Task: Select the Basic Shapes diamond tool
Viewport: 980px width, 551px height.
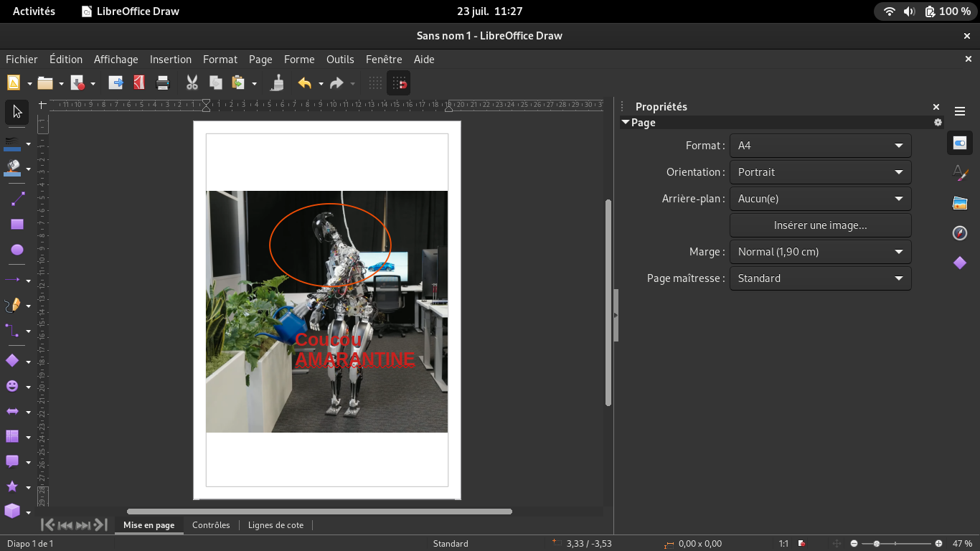Action: point(13,360)
